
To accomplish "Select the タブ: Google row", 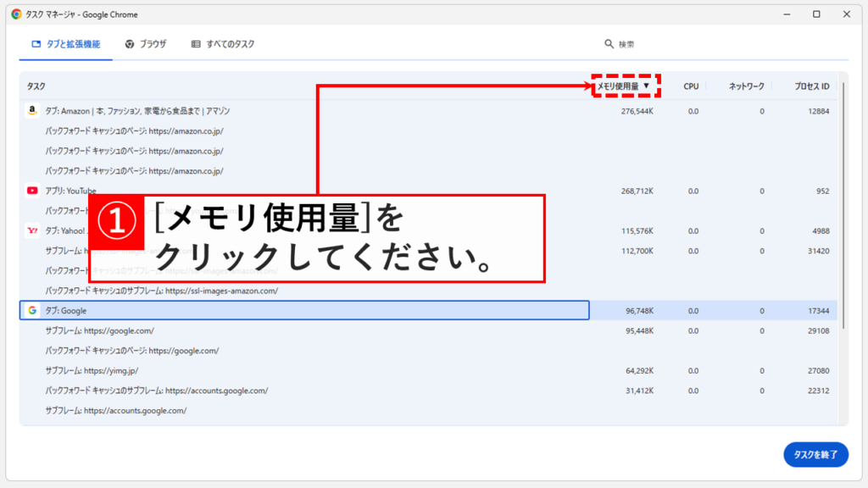I will pyautogui.click(x=170, y=310).
